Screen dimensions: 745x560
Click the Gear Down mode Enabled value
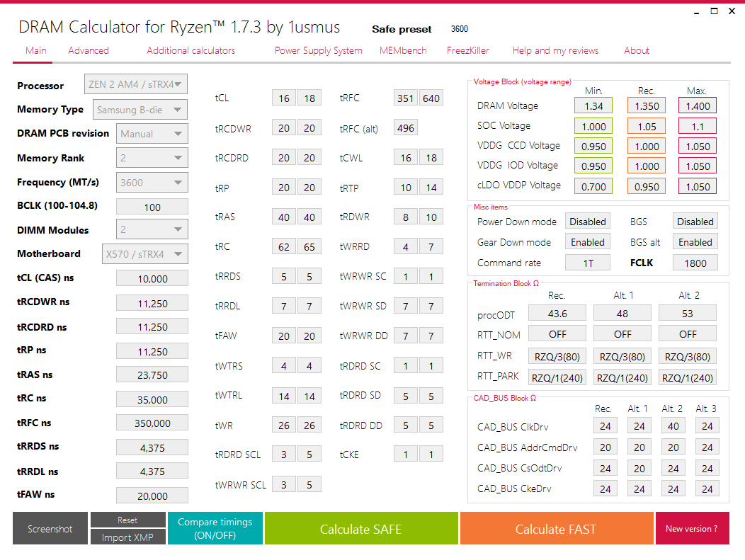pyautogui.click(x=588, y=241)
